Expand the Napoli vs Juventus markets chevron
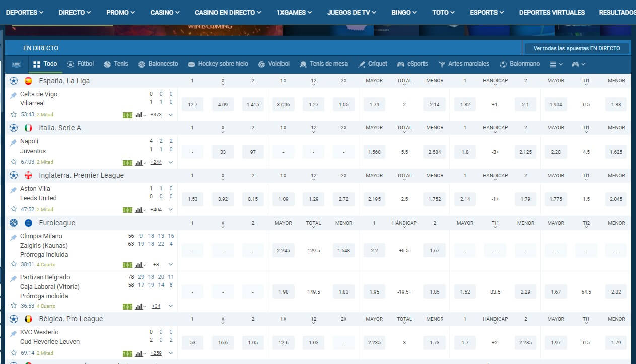636x364 pixels. (171, 162)
